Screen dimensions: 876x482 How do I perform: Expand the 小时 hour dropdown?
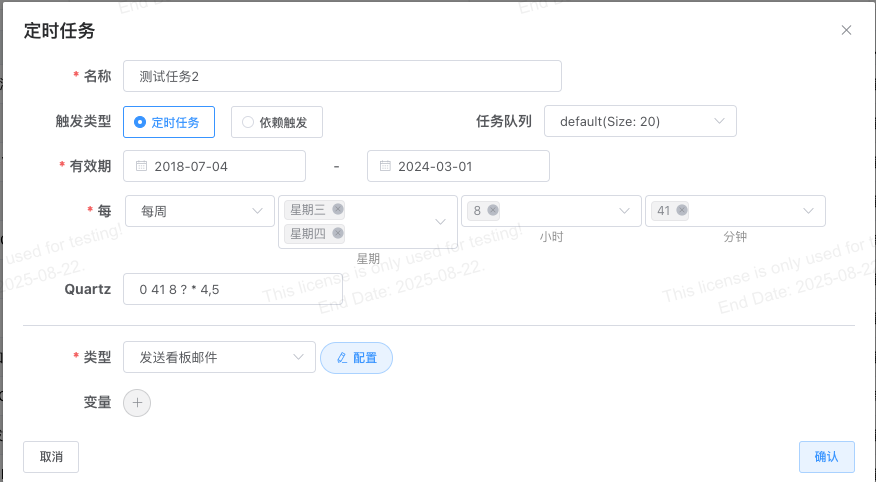(x=624, y=211)
